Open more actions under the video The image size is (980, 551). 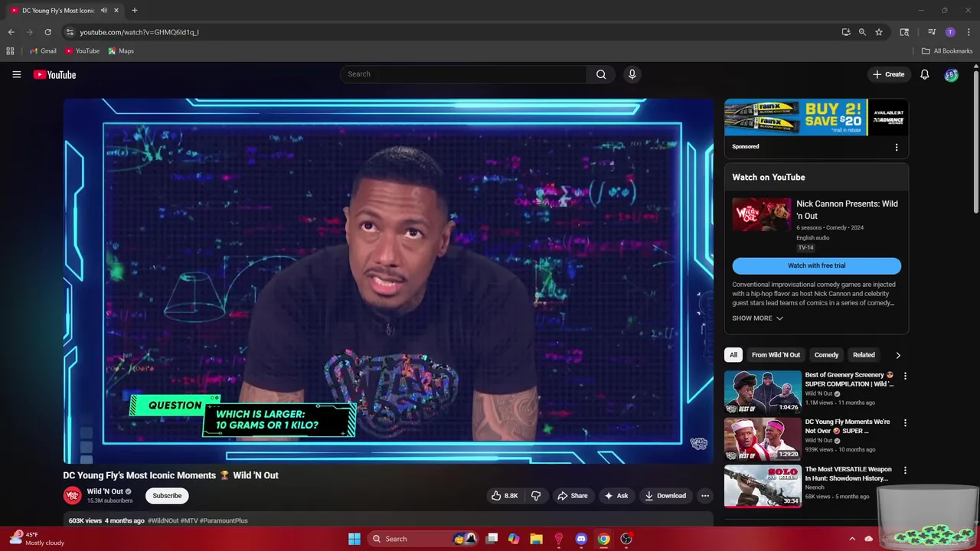point(705,496)
